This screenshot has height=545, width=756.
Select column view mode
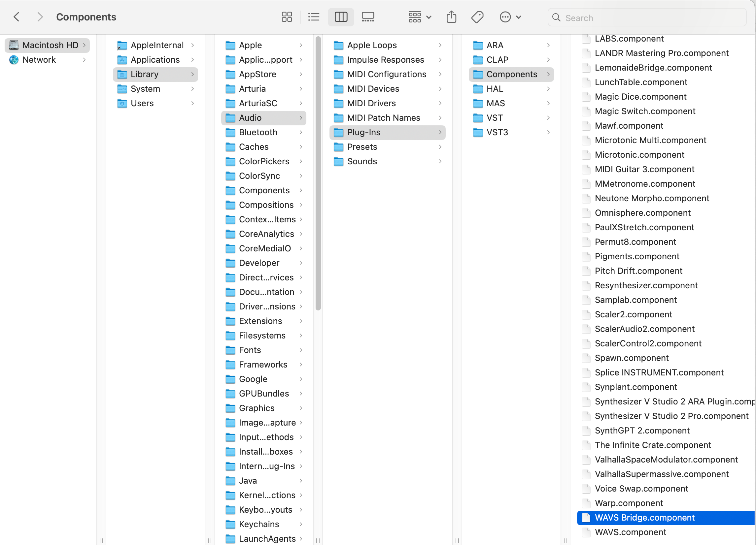coord(341,17)
